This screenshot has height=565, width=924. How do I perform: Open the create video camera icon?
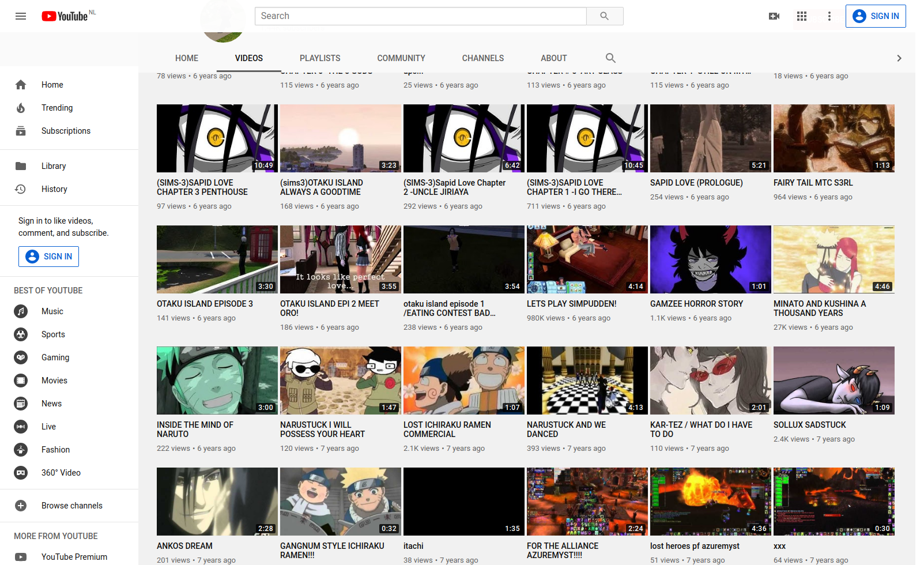(774, 16)
